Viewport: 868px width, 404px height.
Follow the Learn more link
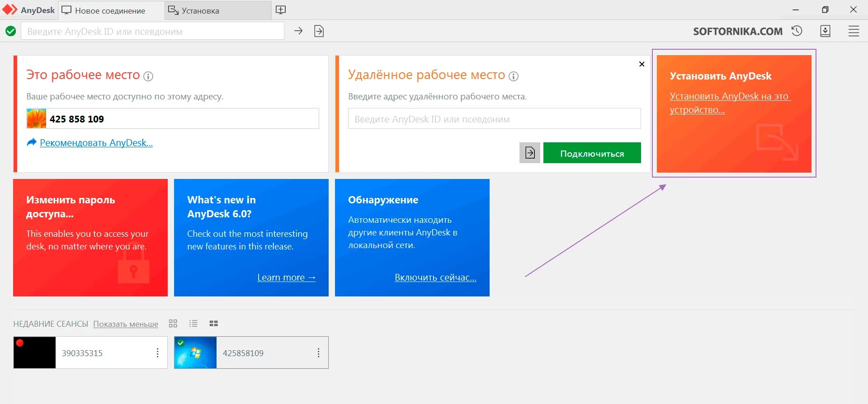[286, 277]
